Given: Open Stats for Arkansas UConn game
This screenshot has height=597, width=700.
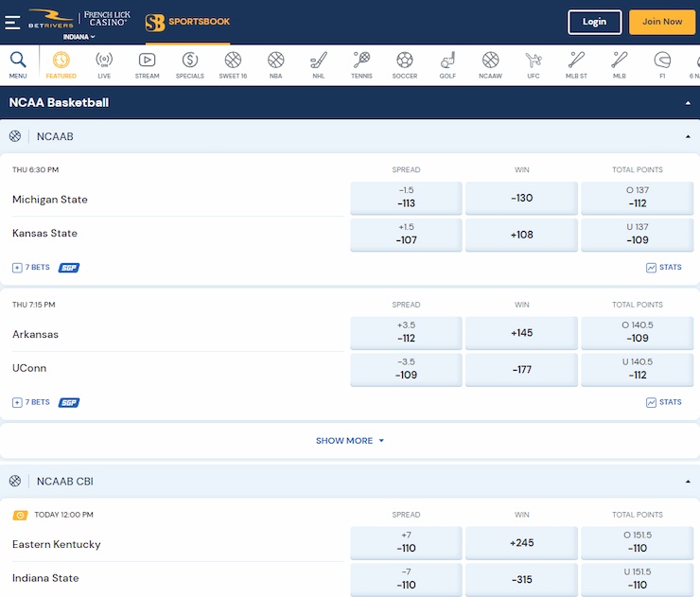Looking at the screenshot, I should 664,402.
